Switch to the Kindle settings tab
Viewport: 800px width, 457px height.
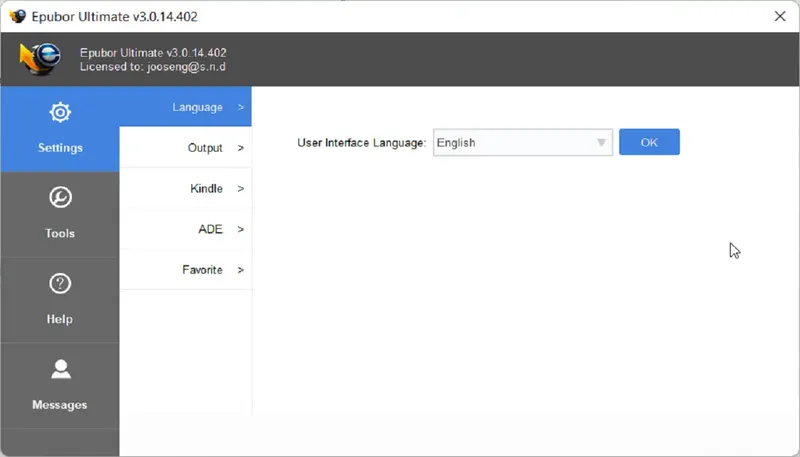(206, 189)
